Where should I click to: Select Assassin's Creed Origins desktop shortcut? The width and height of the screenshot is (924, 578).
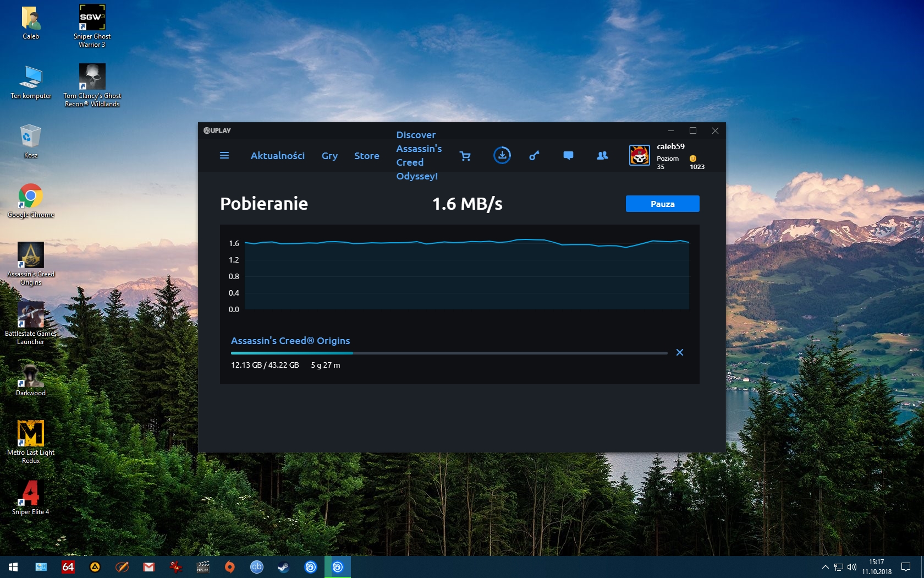click(x=31, y=264)
